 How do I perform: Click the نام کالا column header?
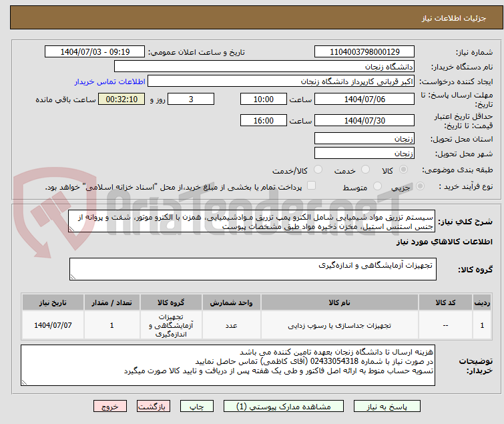pyautogui.click(x=340, y=302)
